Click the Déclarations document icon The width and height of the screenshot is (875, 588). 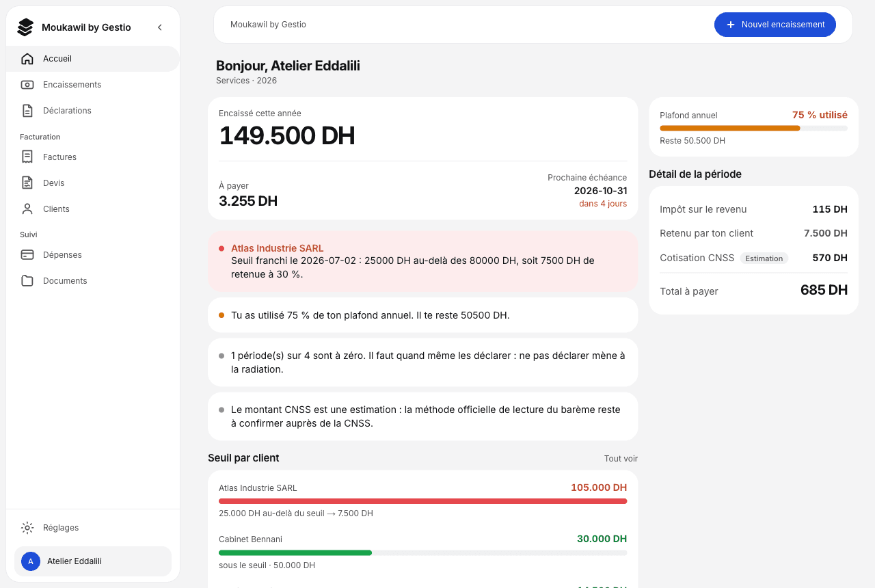27,111
